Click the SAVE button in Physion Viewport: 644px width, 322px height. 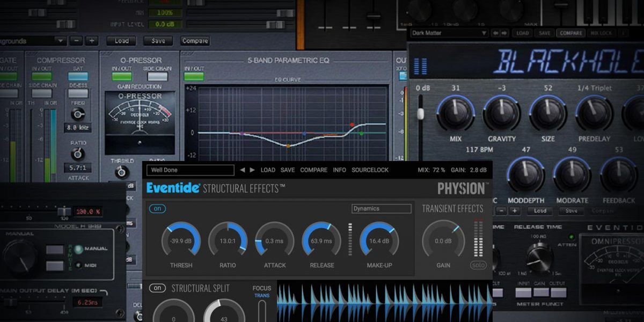[x=287, y=170]
